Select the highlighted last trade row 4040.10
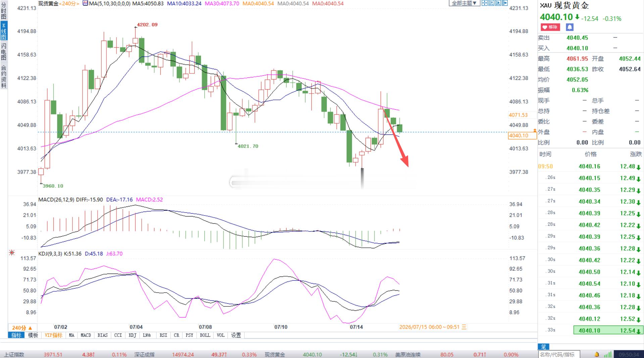The width and height of the screenshot is (644, 358). [x=608, y=331]
